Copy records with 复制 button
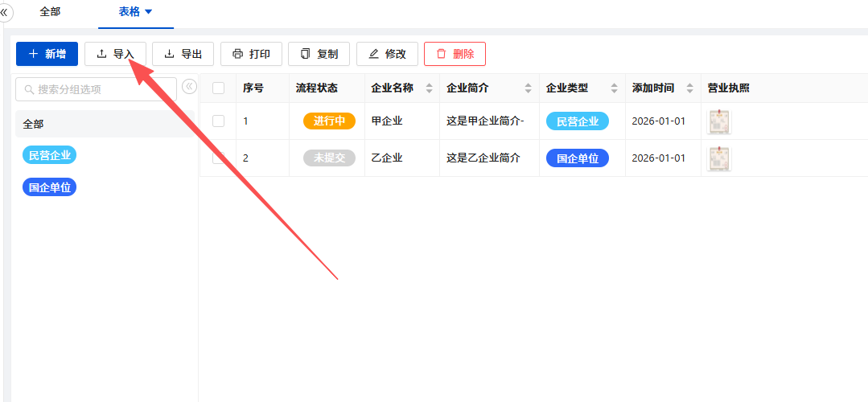 coord(319,54)
